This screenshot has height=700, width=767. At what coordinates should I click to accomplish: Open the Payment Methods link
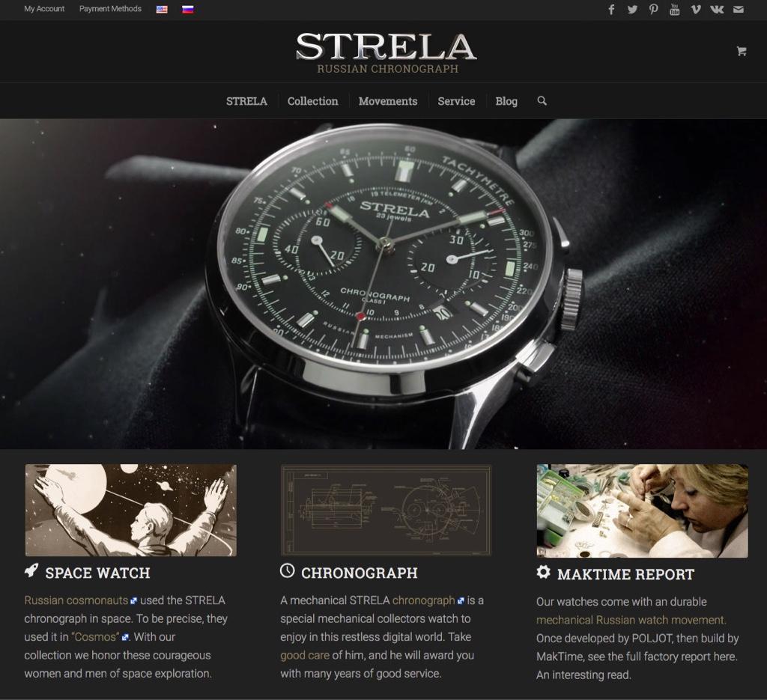click(x=111, y=9)
